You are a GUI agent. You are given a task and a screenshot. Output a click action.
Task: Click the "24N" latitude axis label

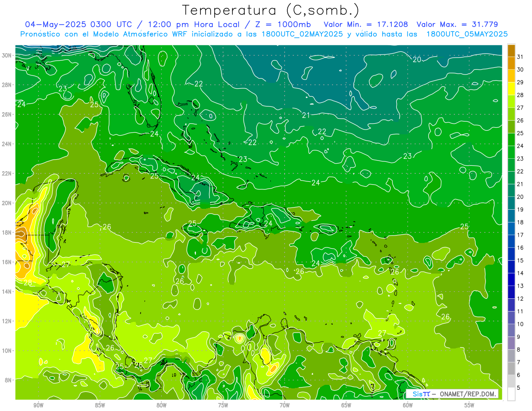pyautogui.click(x=7, y=144)
